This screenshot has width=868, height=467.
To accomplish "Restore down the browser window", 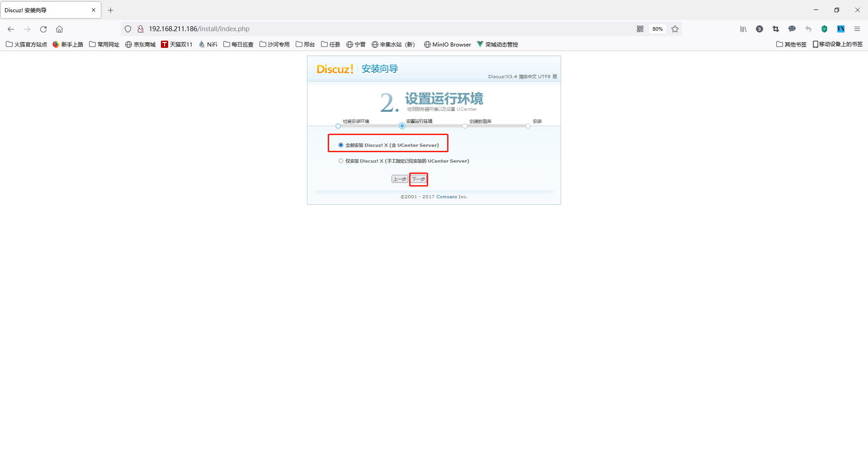I will 837,10.
